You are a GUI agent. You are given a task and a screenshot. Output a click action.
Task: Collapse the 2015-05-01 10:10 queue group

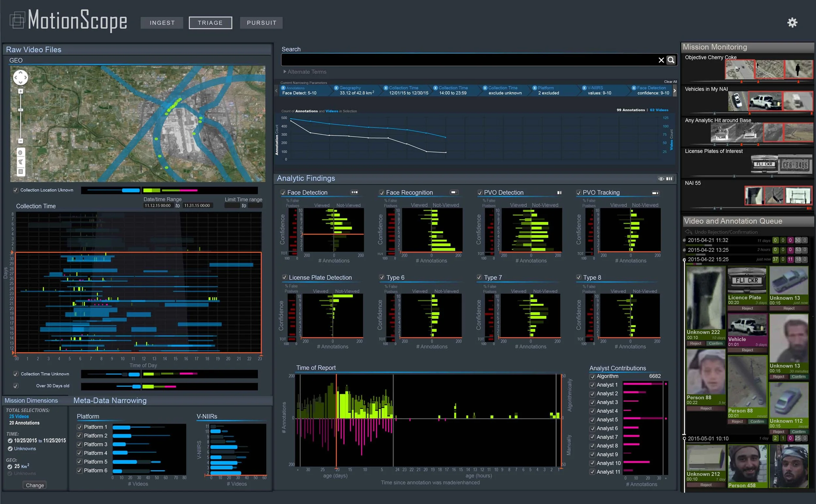click(684, 439)
